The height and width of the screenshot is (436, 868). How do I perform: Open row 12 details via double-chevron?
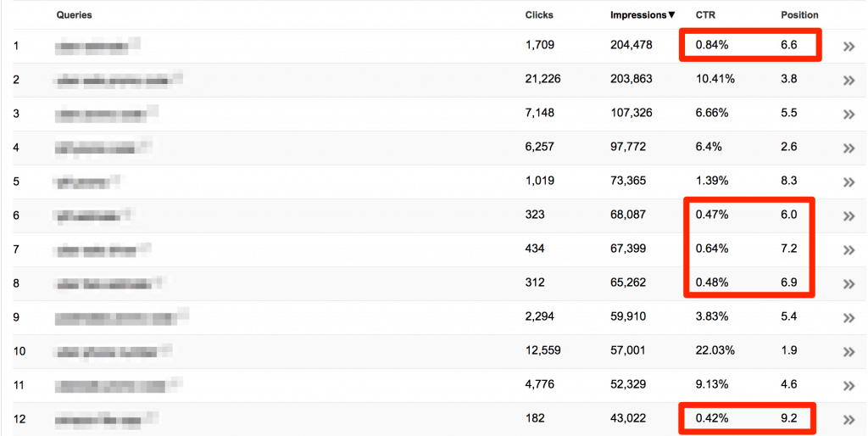pos(849,419)
